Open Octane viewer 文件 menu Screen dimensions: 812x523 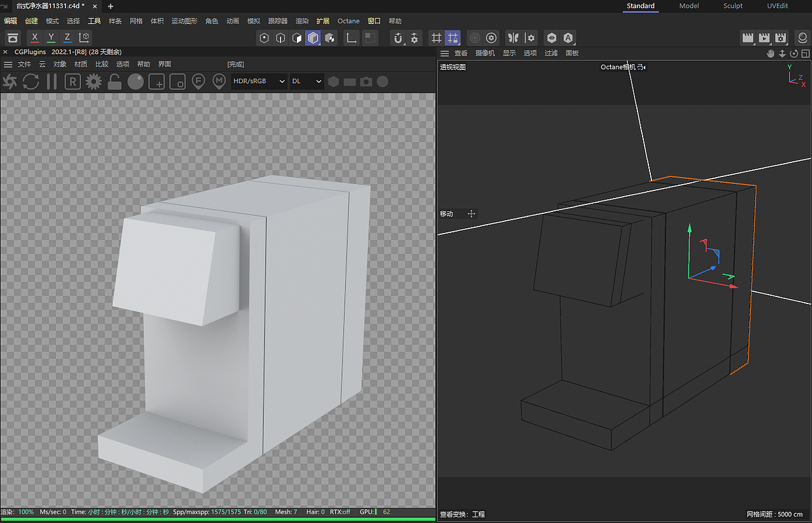coord(24,64)
